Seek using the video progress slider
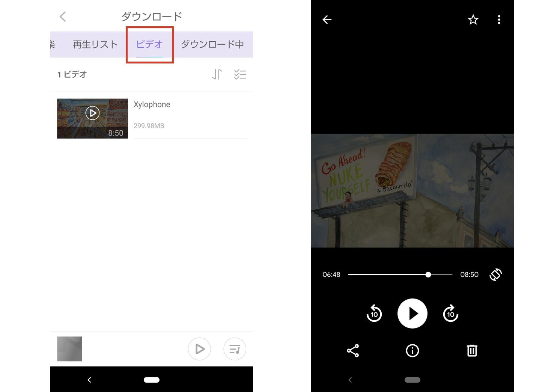Viewport: 560px width, 392px height. coord(400,274)
